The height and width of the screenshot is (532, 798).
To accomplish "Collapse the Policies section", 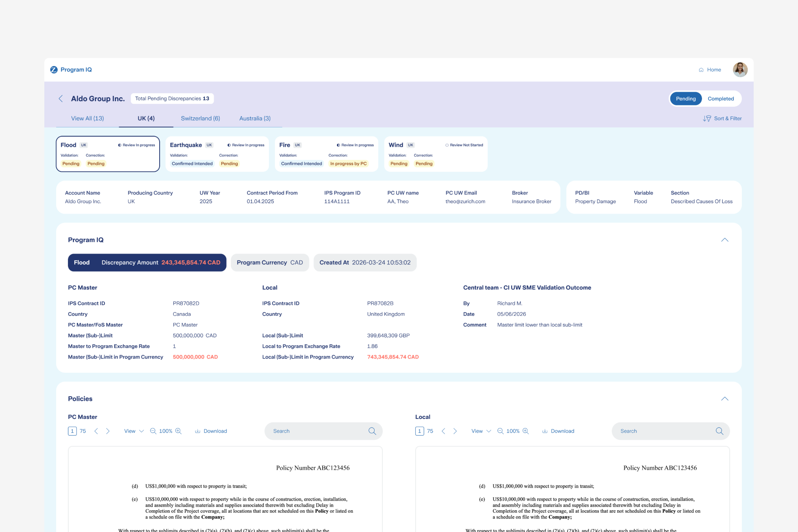I will pos(725,399).
